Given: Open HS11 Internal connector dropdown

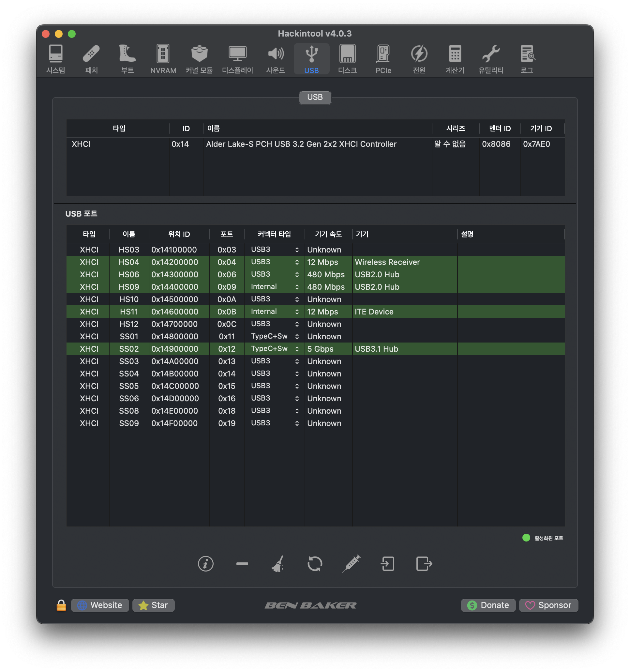Looking at the screenshot, I should click(274, 311).
